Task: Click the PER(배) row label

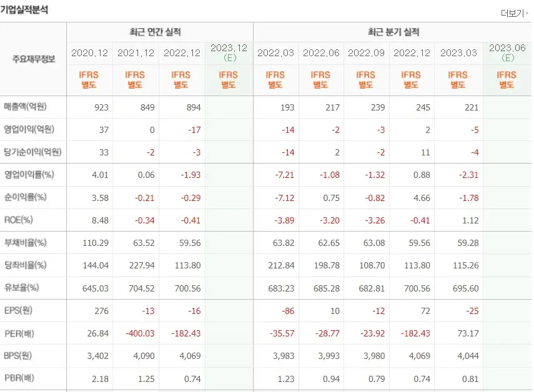Action: [21, 333]
